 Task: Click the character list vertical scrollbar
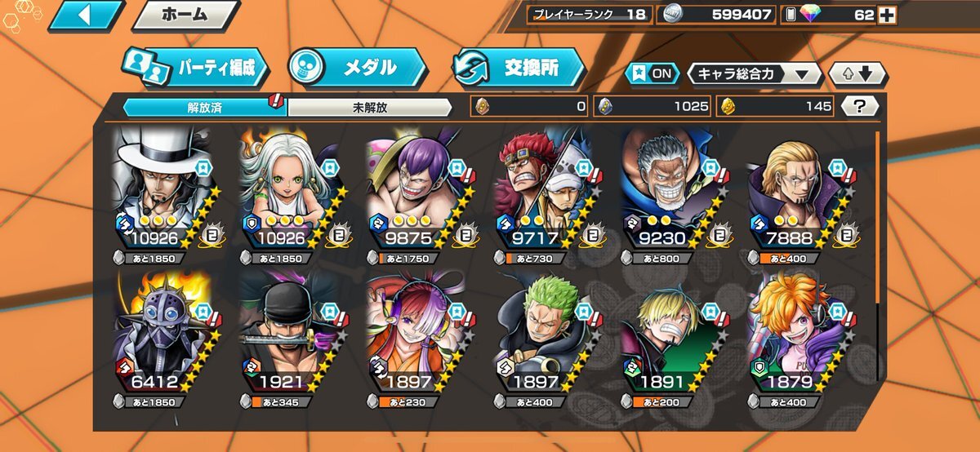(879, 255)
